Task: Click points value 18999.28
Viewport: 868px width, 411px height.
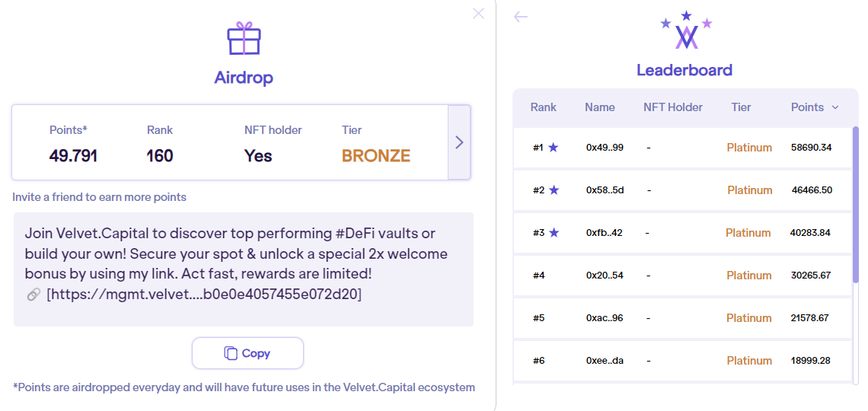Action: tap(810, 361)
